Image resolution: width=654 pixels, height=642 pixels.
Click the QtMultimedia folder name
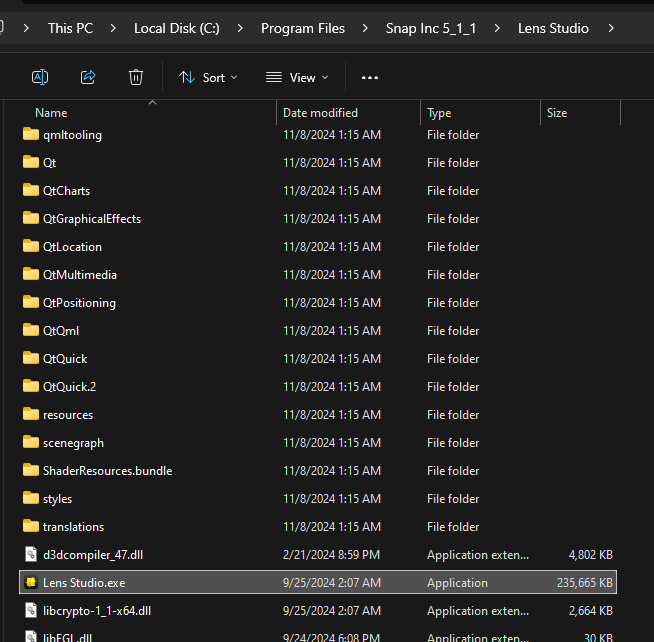point(80,274)
